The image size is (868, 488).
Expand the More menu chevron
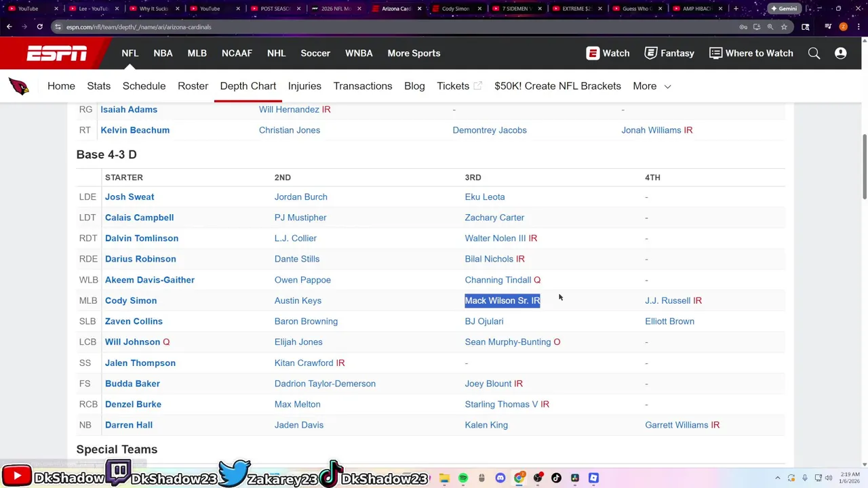(x=667, y=87)
